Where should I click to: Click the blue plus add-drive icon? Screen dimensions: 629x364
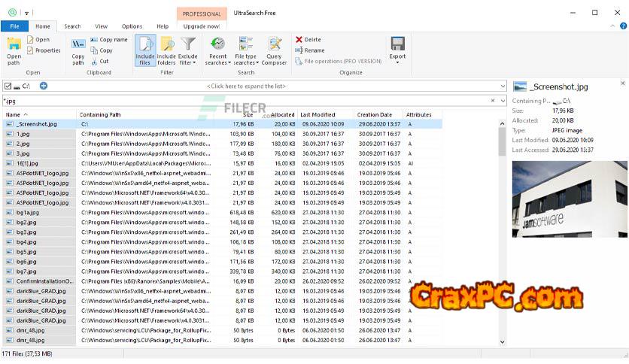(44, 86)
